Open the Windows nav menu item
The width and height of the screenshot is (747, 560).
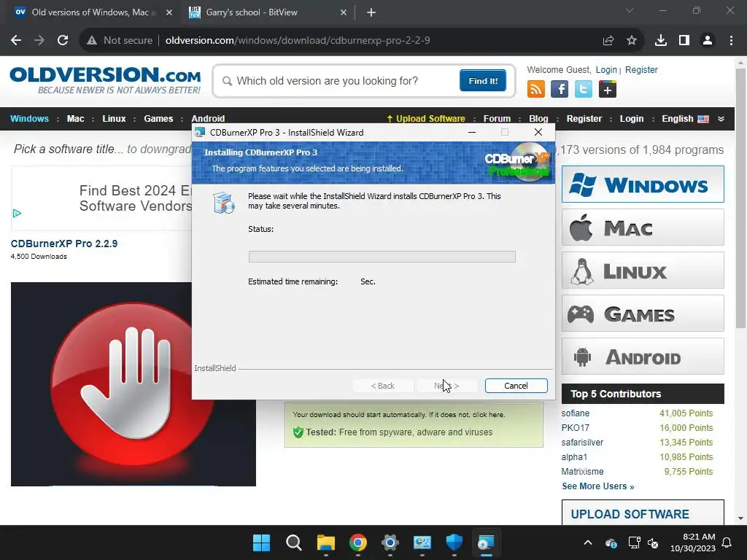29,119
